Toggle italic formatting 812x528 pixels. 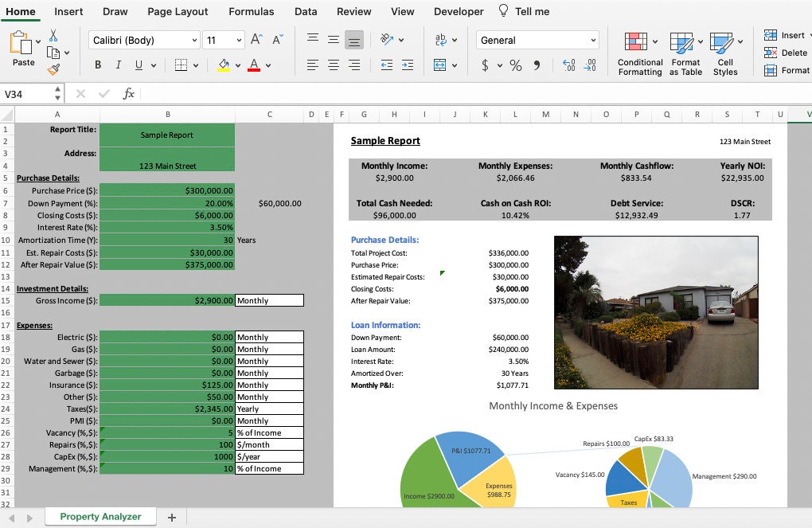(116, 65)
